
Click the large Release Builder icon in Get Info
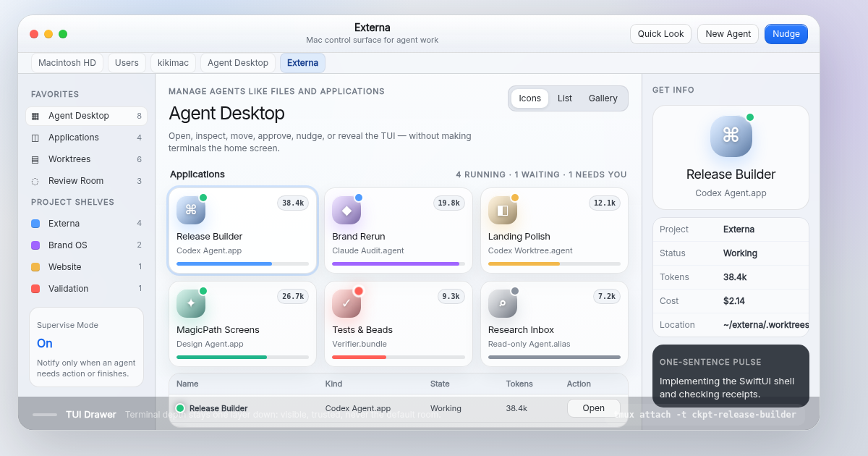(731, 136)
